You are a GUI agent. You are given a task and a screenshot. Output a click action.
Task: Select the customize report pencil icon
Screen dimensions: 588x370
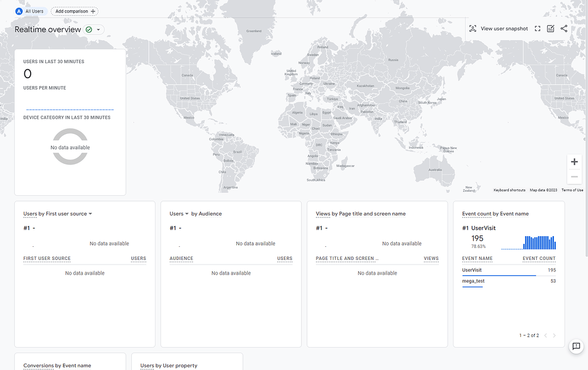[551, 28]
